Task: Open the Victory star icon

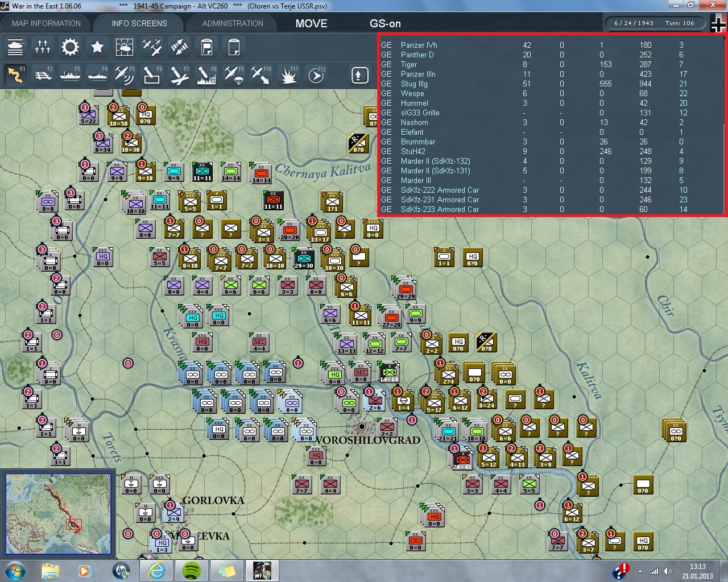Action: [x=97, y=47]
